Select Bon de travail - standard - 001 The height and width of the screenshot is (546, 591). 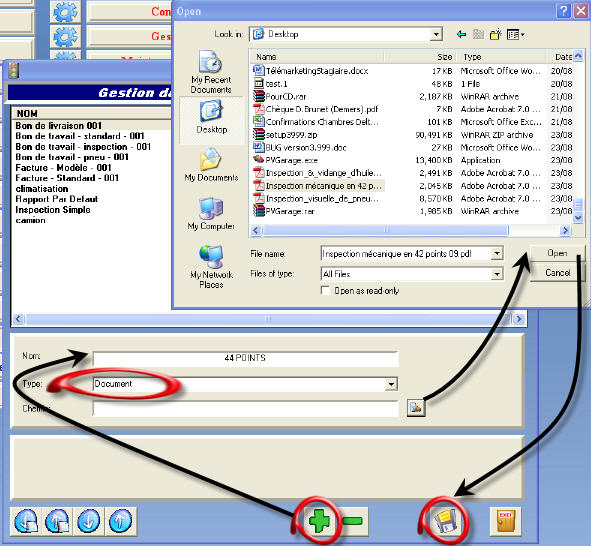[80, 136]
